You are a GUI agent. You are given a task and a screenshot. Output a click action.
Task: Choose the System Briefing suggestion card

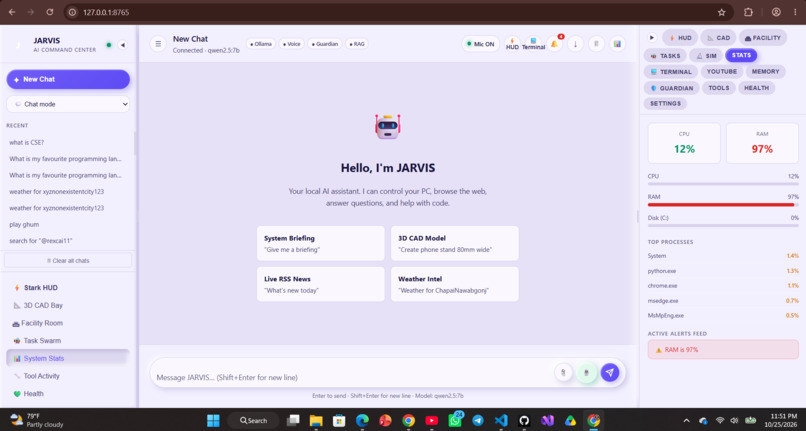click(321, 243)
